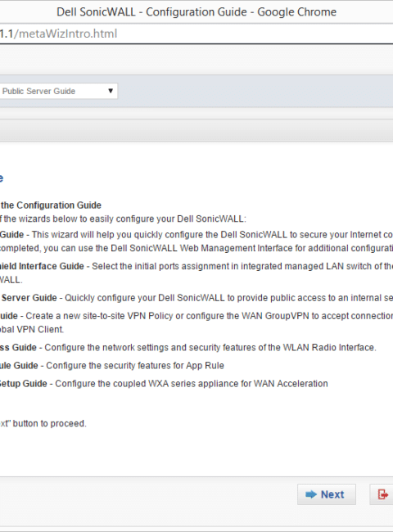Click the VPN Policy guide description text
393x532 pixels.
click(x=209, y=316)
